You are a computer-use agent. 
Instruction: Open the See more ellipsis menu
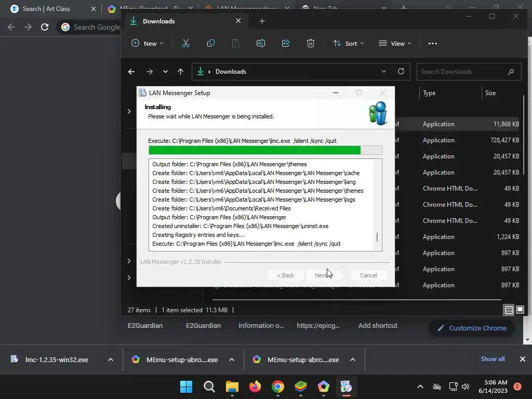[x=433, y=44]
